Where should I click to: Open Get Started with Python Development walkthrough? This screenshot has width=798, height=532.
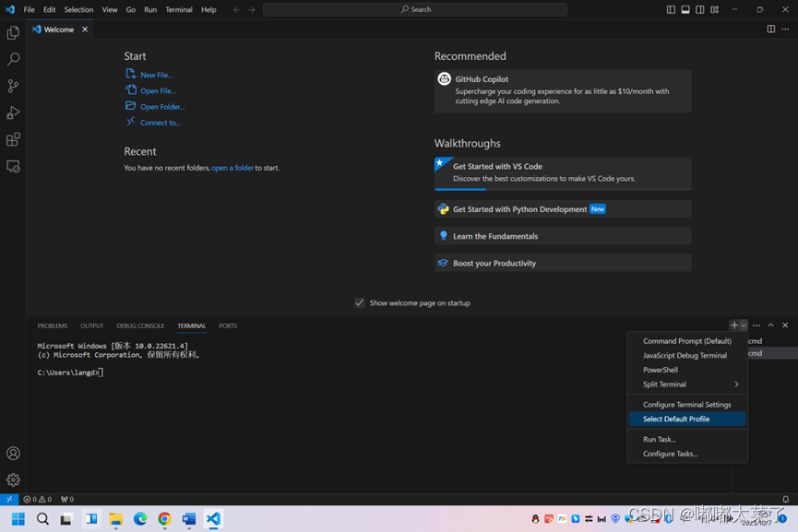click(x=563, y=209)
